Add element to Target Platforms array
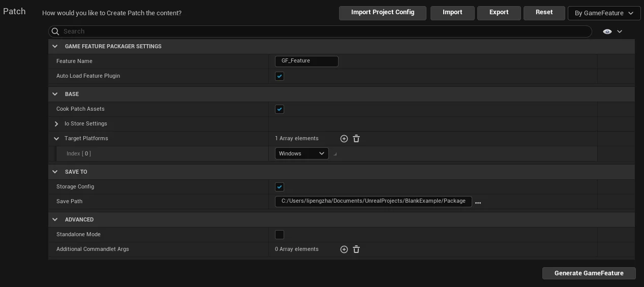 click(344, 139)
